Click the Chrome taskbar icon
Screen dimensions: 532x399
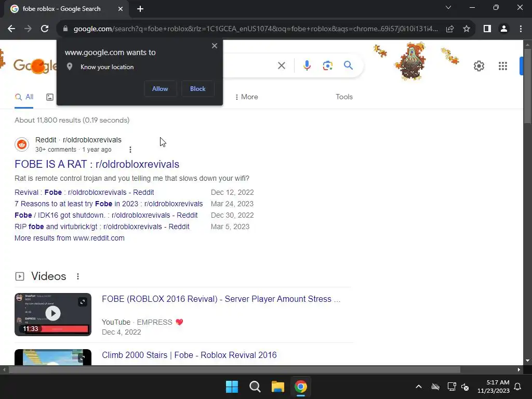(301, 387)
